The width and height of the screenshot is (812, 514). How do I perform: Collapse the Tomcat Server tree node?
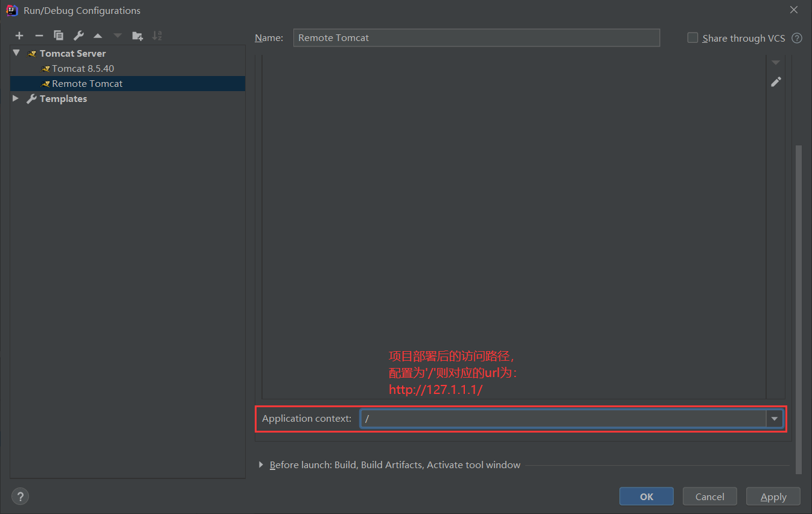(x=16, y=53)
